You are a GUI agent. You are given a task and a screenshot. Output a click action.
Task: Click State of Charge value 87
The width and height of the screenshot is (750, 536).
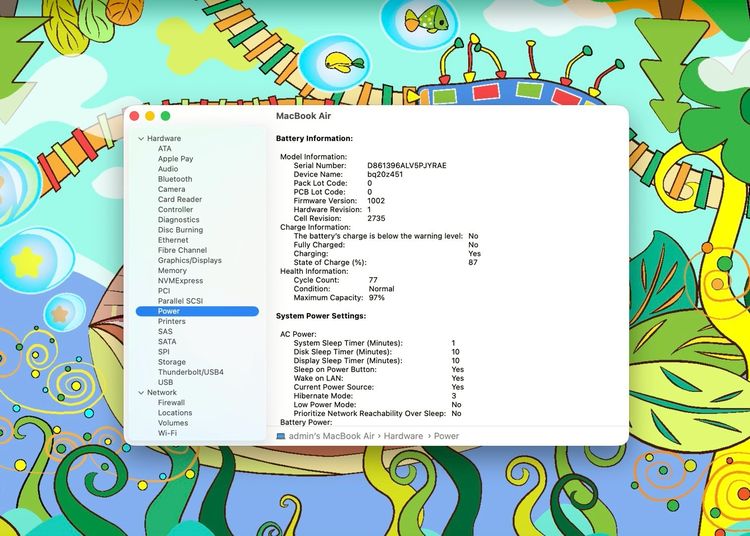point(473,263)
